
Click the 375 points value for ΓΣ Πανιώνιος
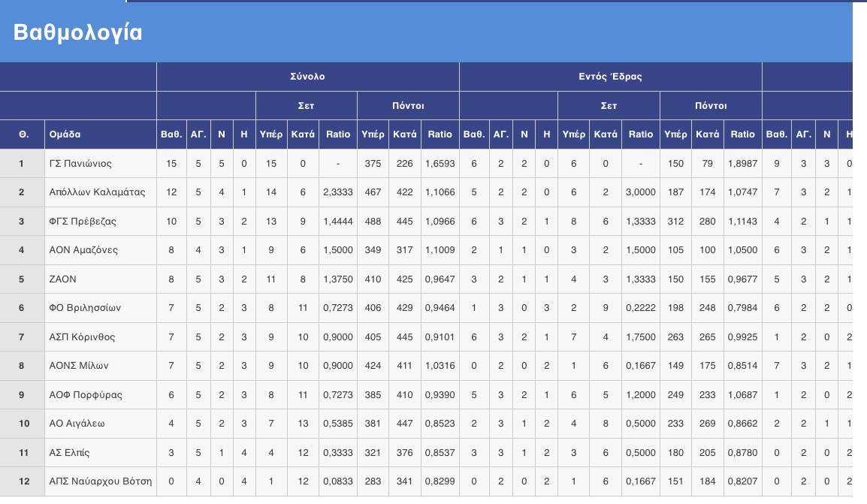(373, 164)
